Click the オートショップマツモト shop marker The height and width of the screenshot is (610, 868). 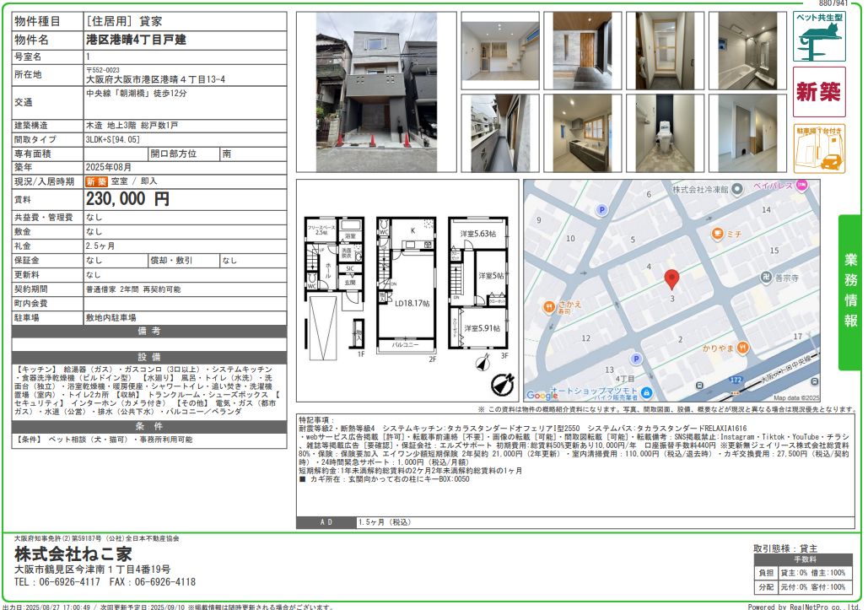tap(645, 392)
